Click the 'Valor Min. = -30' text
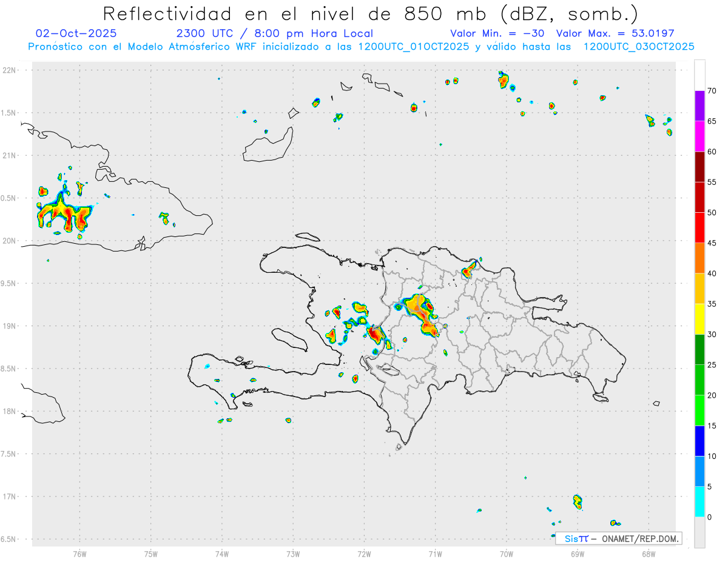The width and height of the screenshot is (728, 562). tap(499, 33)
